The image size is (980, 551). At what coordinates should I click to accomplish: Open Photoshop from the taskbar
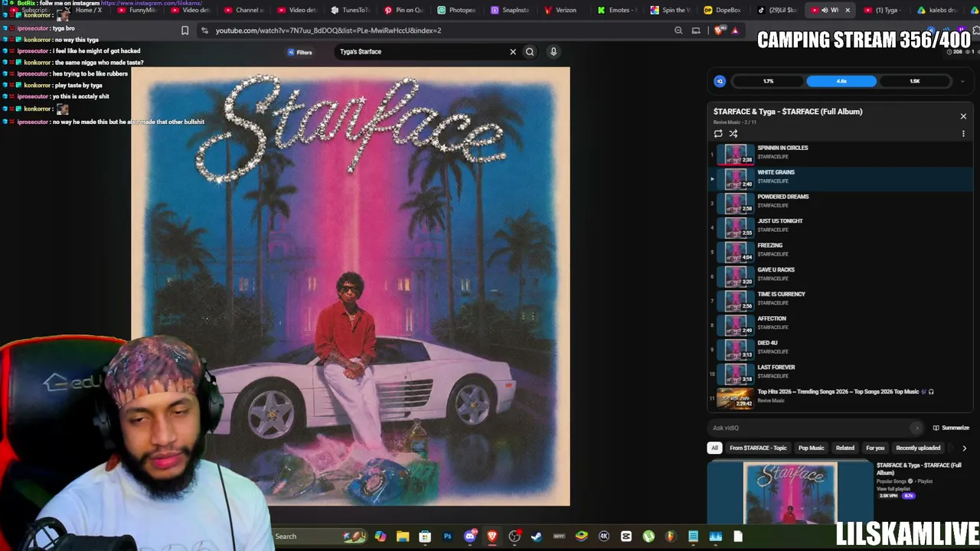click(x=448, y=536)
